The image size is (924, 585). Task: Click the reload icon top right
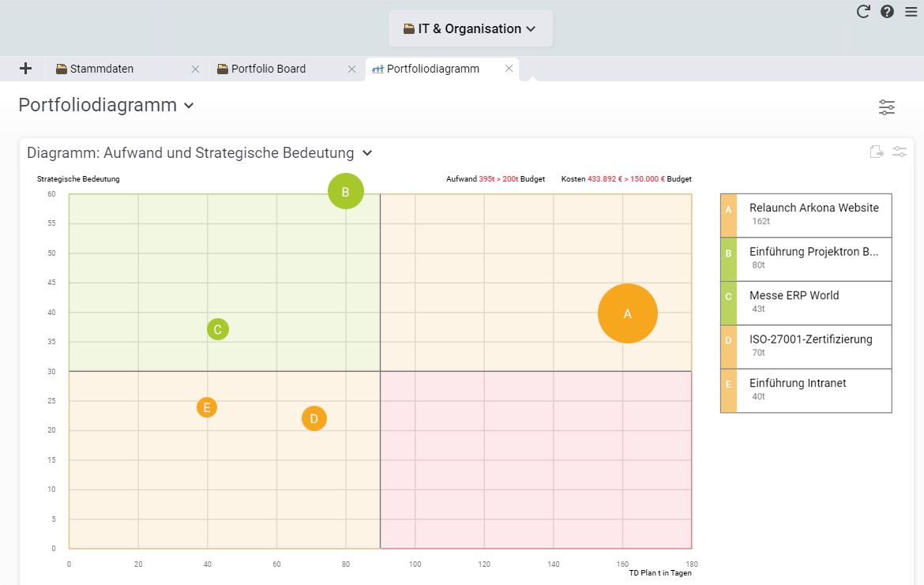(863, 12)
